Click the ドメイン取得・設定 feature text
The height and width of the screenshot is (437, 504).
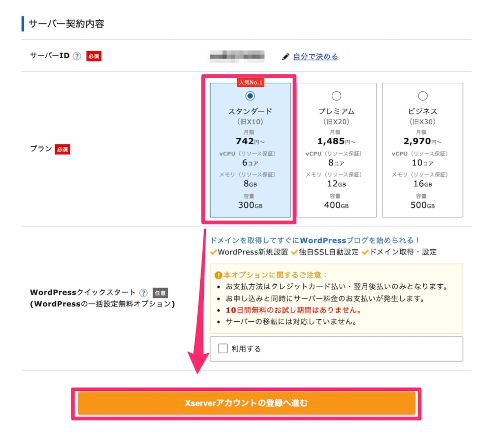[403, 252]
